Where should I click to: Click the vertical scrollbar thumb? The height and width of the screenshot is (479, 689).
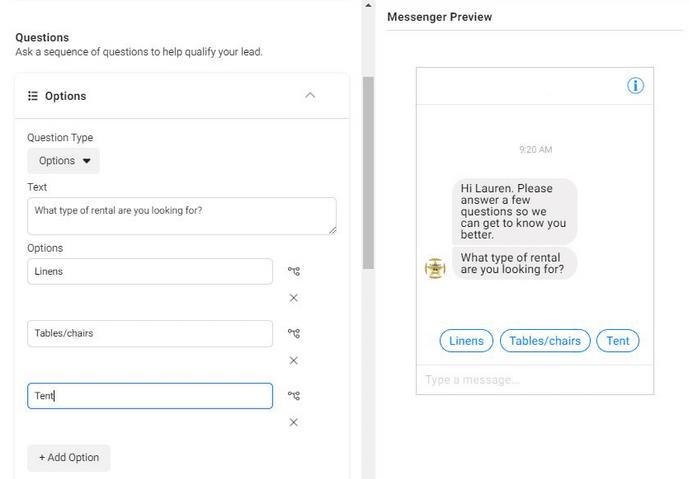(368, 173)
